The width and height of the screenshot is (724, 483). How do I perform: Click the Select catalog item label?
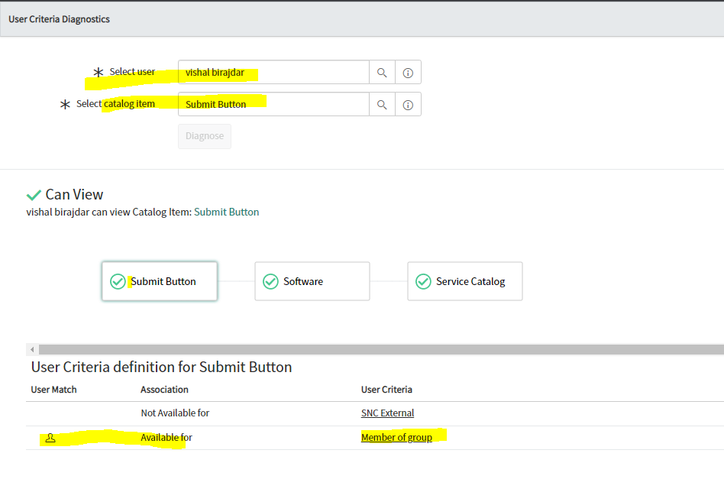(115, 104)
